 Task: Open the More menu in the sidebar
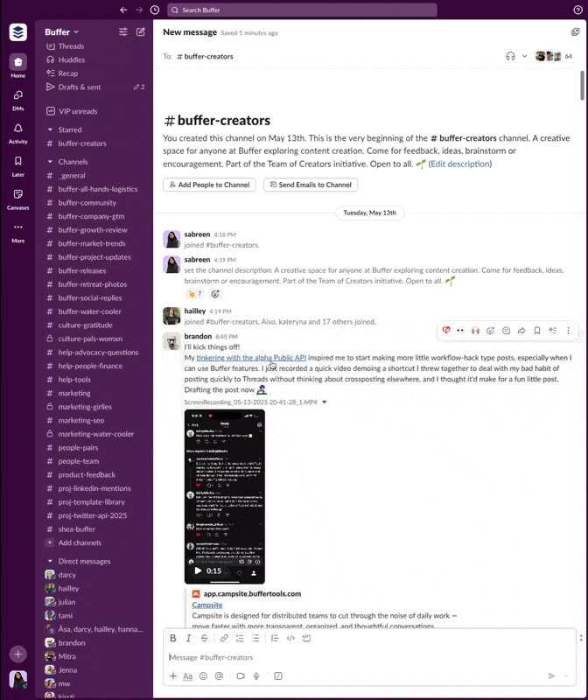pos(17,232)
